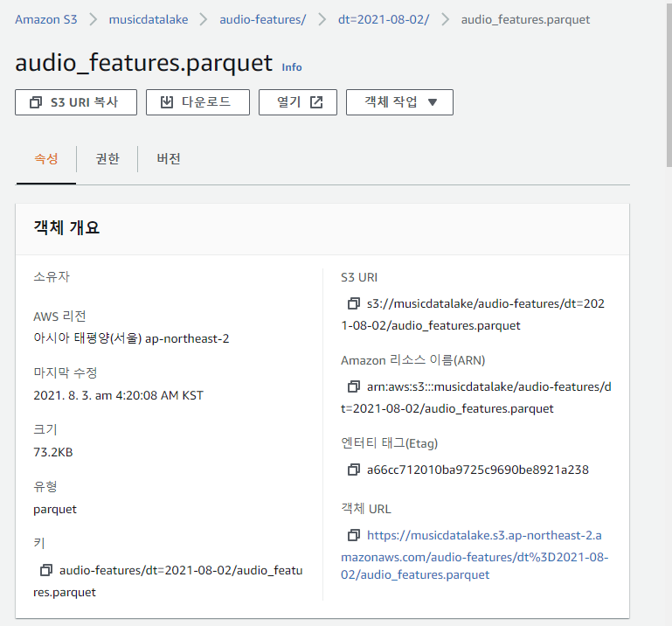Screen dimensions: 672x626
Task: Copy the S3 URI value icon
Action: click(x=354, y=303)
